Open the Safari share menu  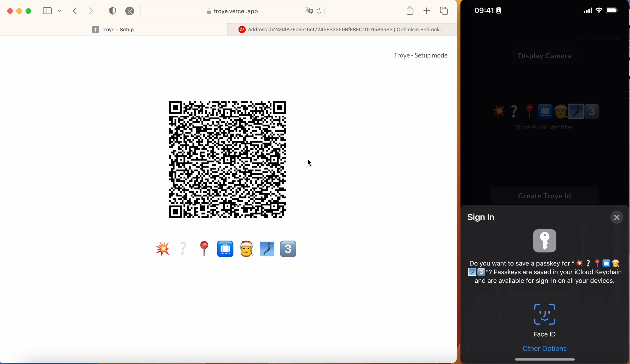pos(410,11)
